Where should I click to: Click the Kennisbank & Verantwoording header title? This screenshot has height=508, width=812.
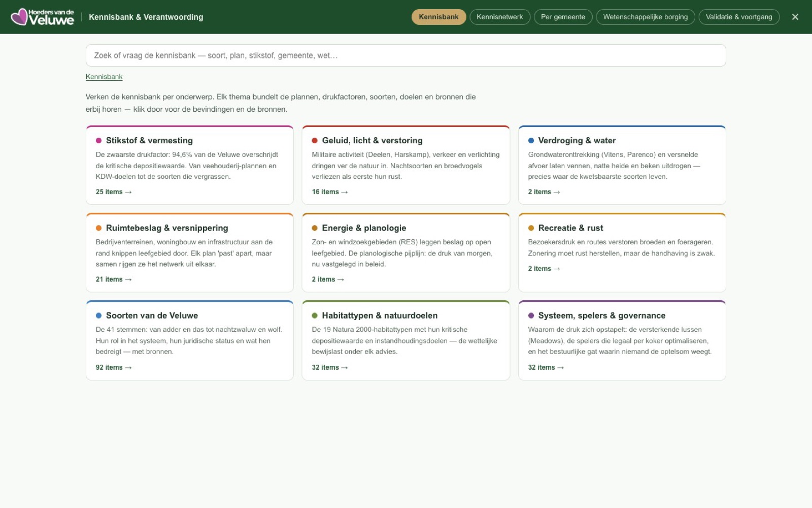pyautogui.click(x=146, y=17)
